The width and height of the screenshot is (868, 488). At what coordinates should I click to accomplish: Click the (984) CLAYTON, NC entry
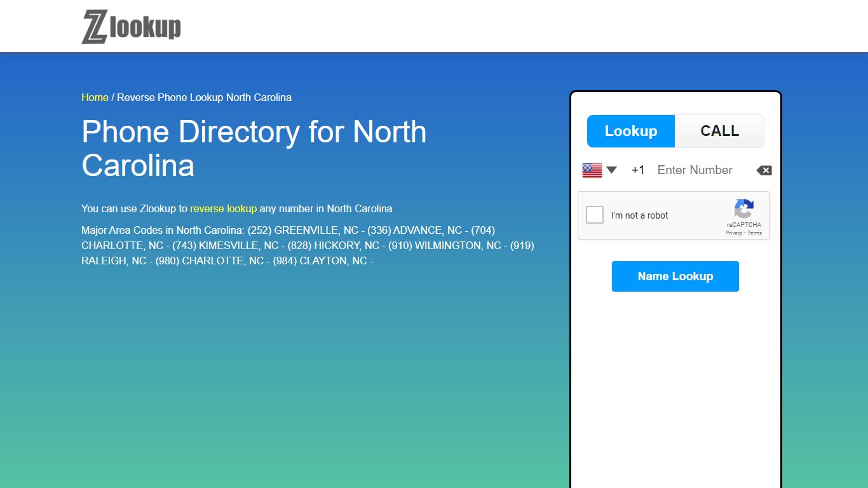320,261
